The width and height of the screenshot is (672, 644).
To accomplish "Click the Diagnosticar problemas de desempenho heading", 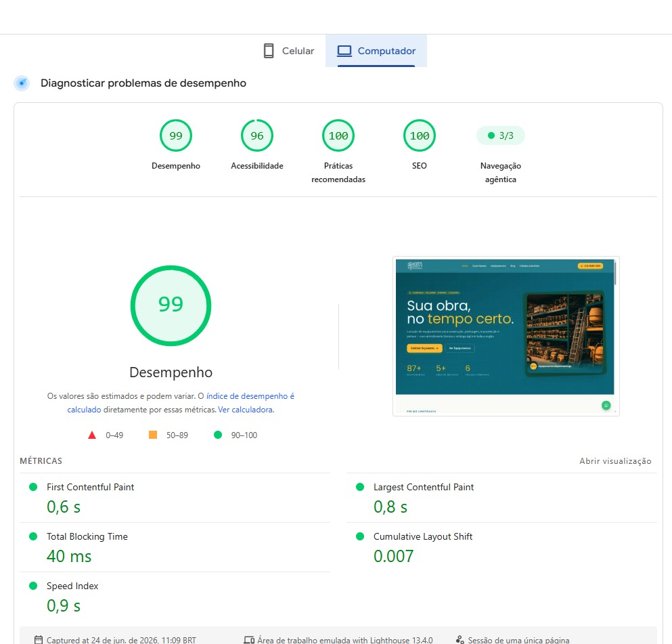I will click(143, 83).
